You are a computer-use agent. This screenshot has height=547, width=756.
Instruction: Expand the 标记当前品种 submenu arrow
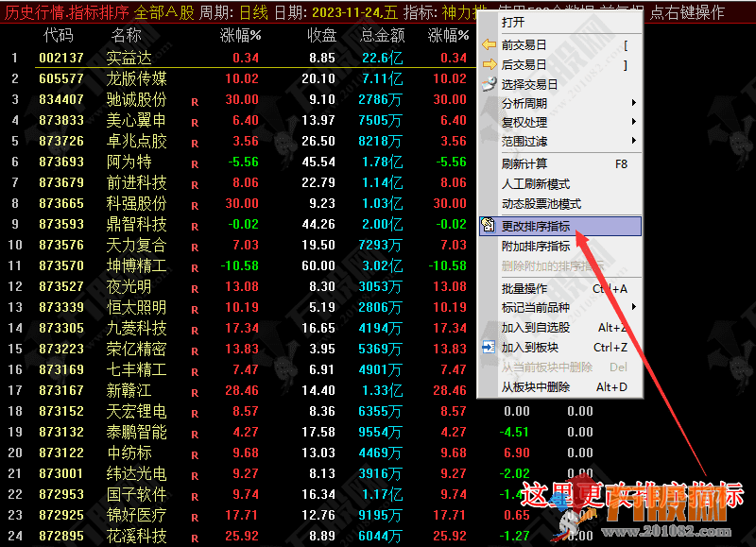(633, 306)
